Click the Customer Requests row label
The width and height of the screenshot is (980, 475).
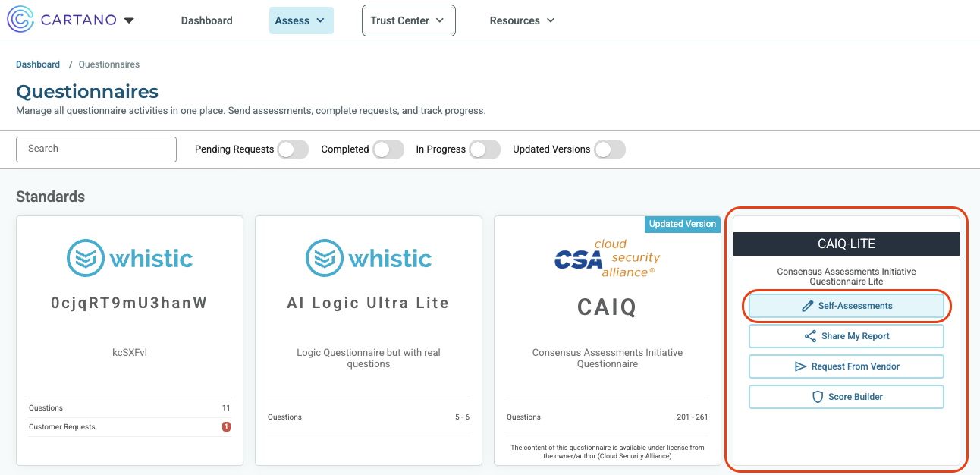click(x=62, y=427)
